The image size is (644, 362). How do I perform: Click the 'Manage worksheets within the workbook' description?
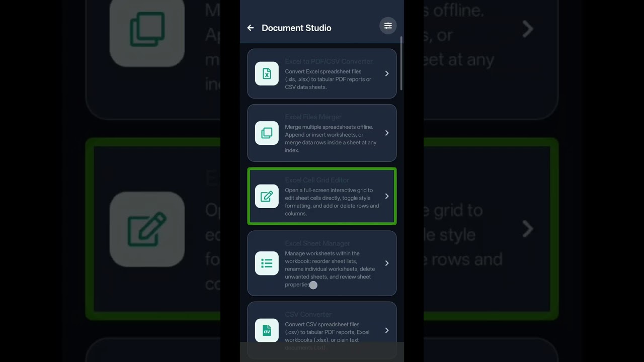(x=330, y=269)
